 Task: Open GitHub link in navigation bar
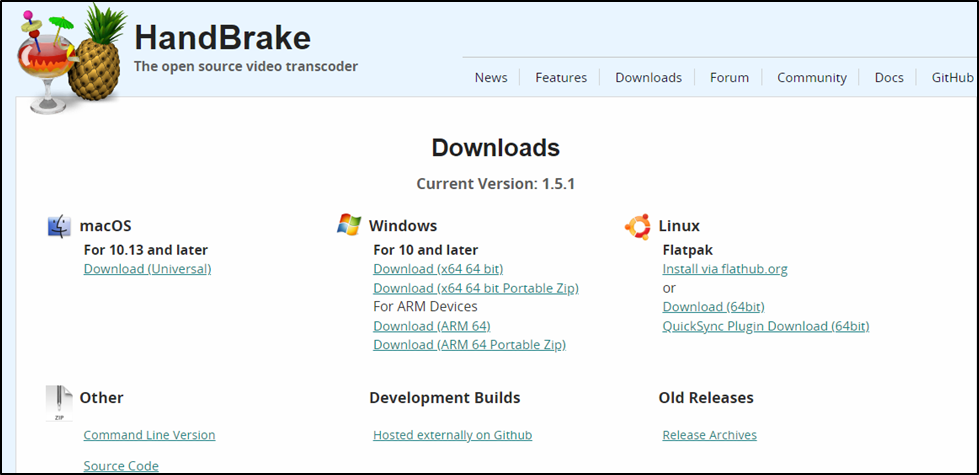(x=951, y=77)
